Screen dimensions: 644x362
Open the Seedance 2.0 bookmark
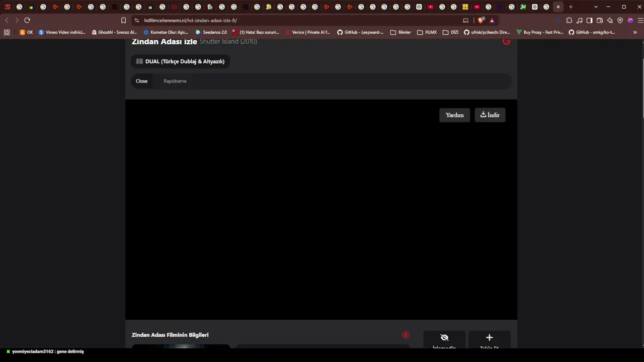coord(211,32)
